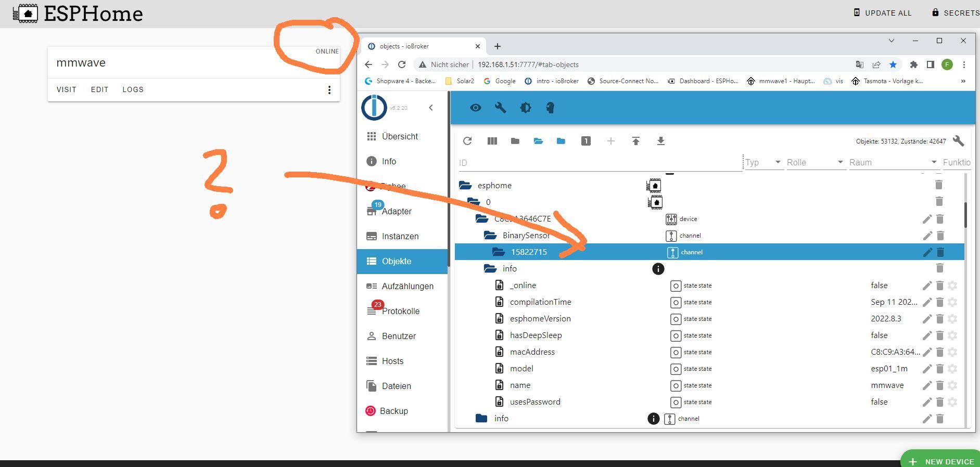Select the compilationTime state row

point(709,302)
